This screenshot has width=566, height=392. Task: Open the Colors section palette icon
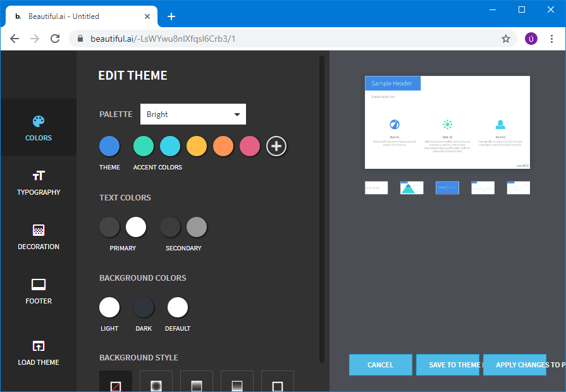coord(39,121)
